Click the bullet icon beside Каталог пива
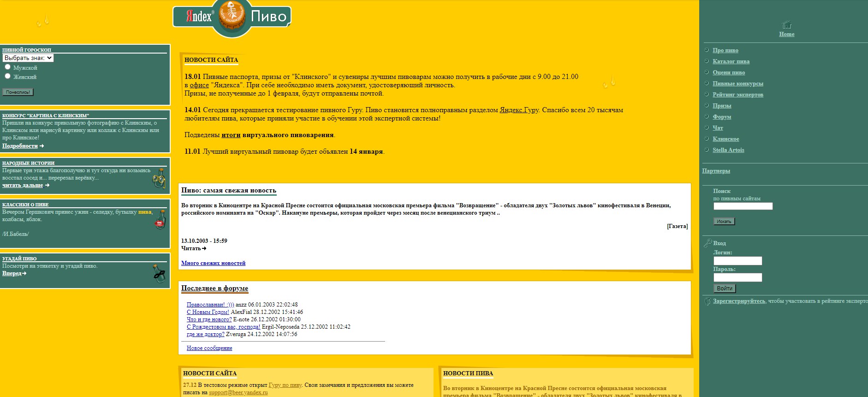 [707, 61]
